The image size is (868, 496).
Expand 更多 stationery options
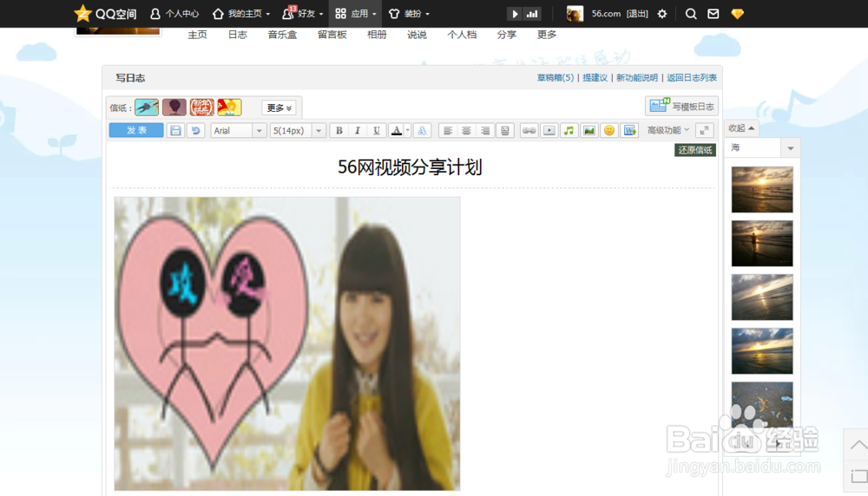[279, 108]
